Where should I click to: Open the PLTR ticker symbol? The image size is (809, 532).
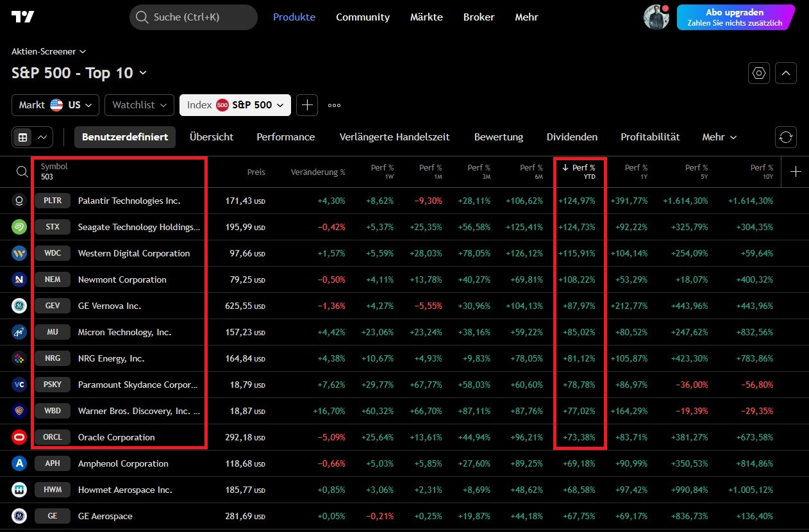tap(53, 201)
